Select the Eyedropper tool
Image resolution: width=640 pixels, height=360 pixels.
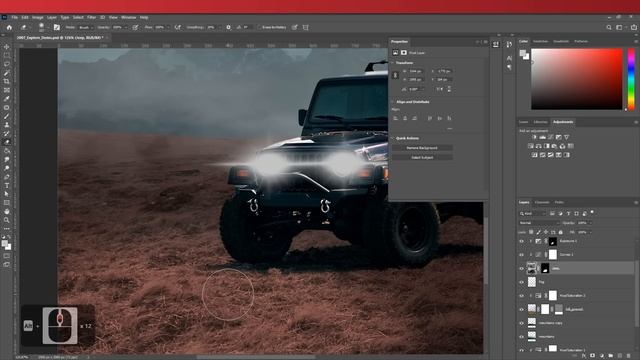(x=7, y=99)
